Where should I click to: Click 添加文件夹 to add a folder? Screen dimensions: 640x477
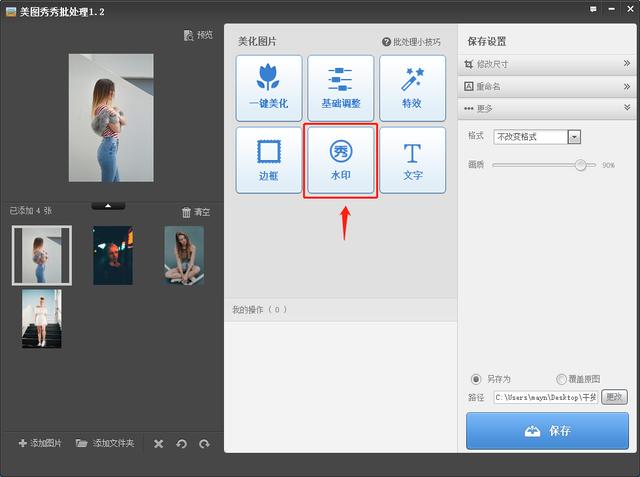(105, 443)
